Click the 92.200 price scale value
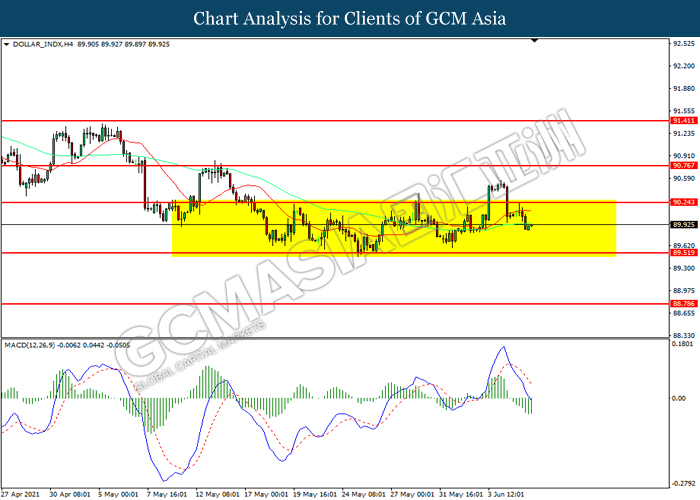Viewport: 700px width, 500px height. 683,66
